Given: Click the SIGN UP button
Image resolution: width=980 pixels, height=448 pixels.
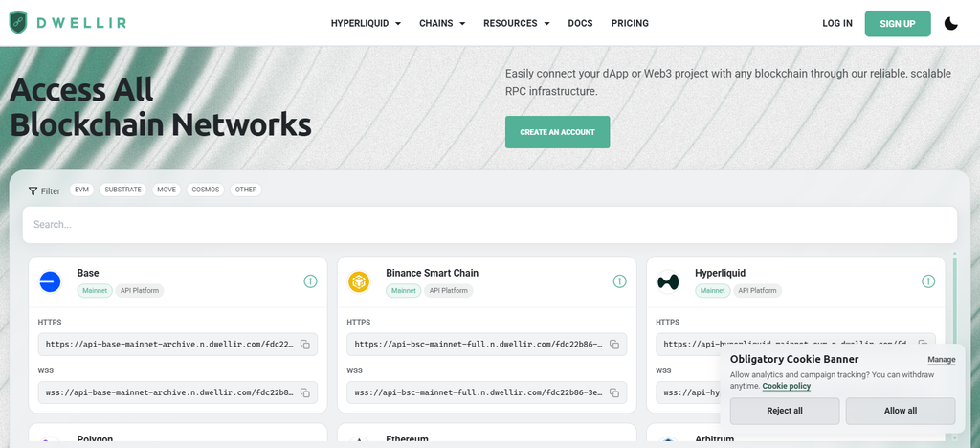Looking at the screenshot, I should click(898, 24).
